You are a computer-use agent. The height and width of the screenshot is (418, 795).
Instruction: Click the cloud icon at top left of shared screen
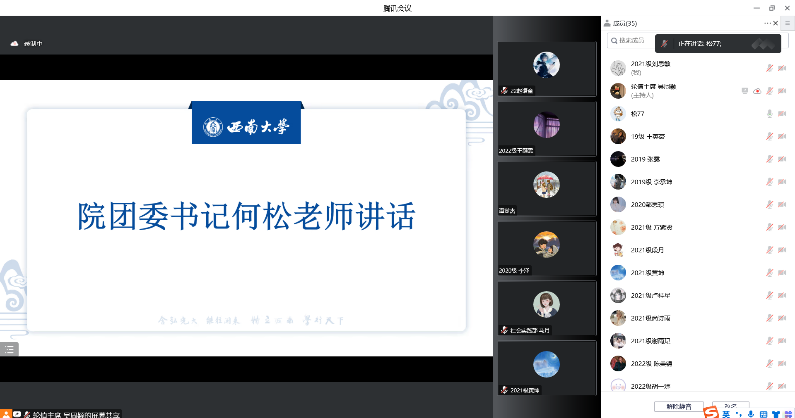[x=15, y=43]
